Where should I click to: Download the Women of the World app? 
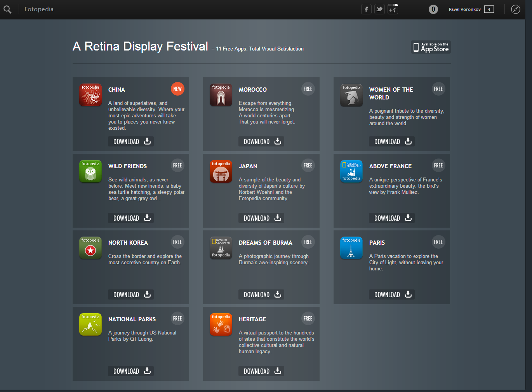[392, 141]
